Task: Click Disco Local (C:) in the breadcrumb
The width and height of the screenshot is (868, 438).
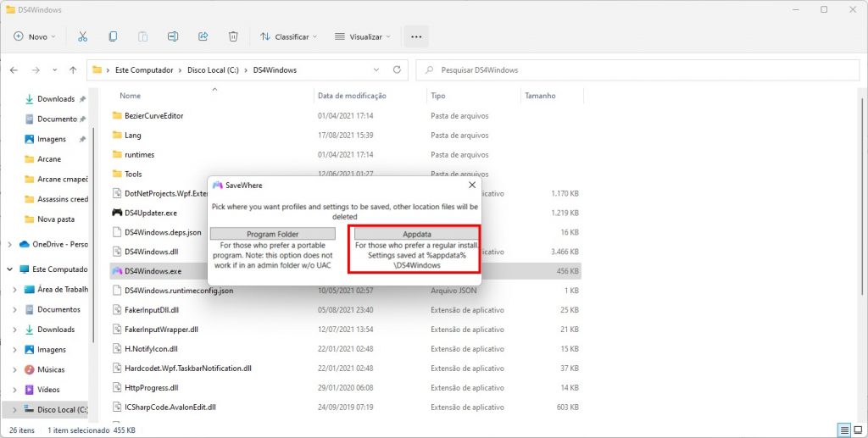Action: coord(213,70)
